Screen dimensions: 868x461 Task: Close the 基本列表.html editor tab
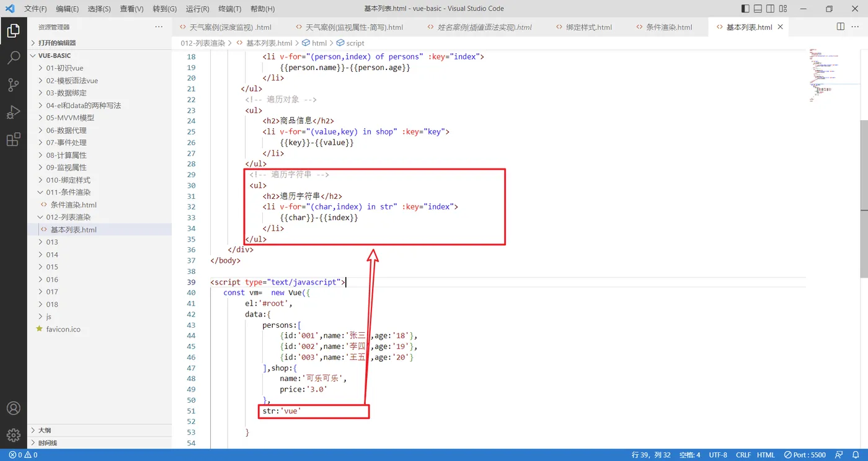click(781, 27)
